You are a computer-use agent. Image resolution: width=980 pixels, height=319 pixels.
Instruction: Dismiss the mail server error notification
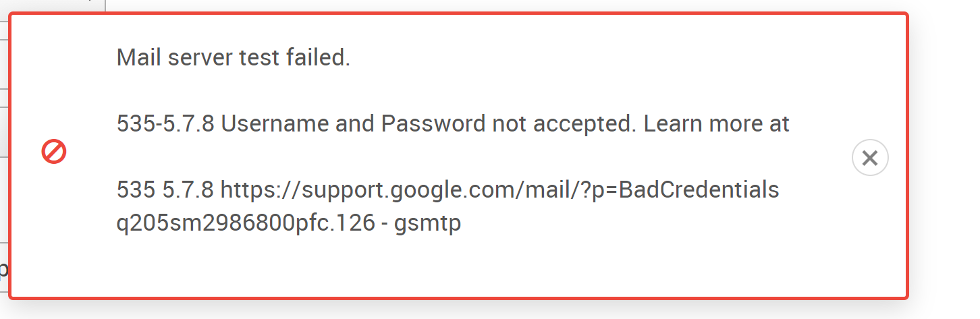pyautogui.click(x=870, y=158)
